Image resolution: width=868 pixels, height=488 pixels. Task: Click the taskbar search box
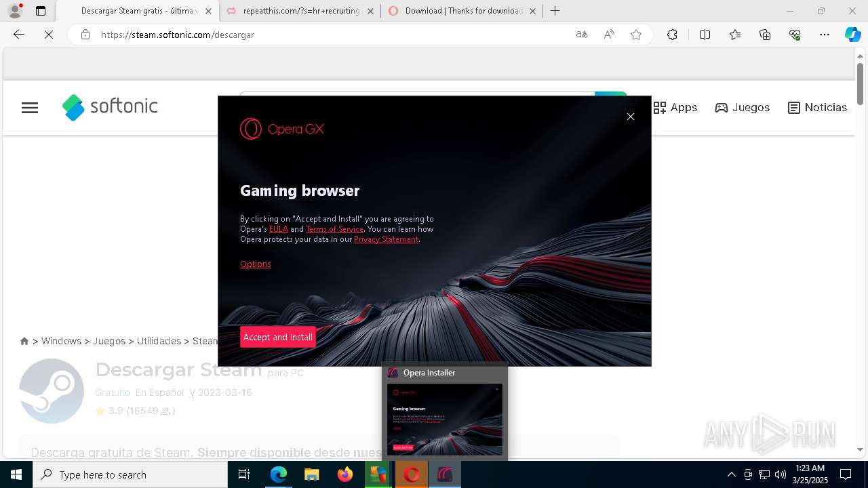pyautogui.click(x=130, y=474)
